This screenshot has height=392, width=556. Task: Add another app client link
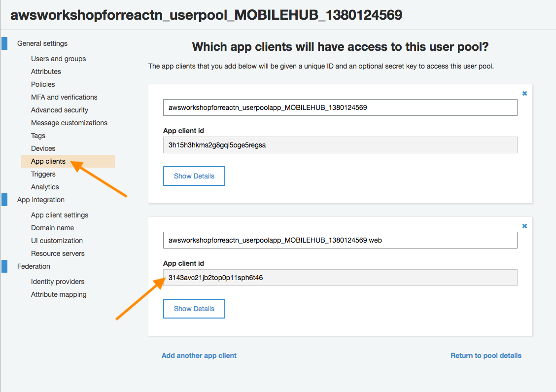click(199, 356)
